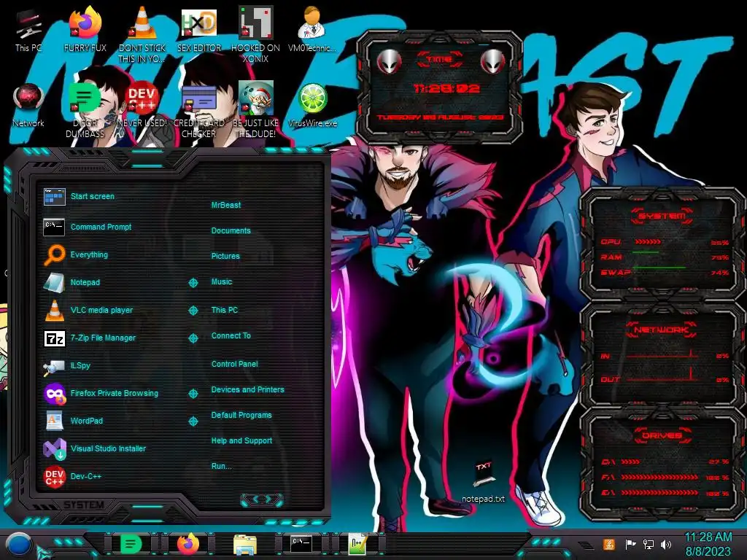The height and width of the screenshot is (560, 747).
Task: Open the BE JUST LIKE THE DUDE! shortcut
Action: 255,111
